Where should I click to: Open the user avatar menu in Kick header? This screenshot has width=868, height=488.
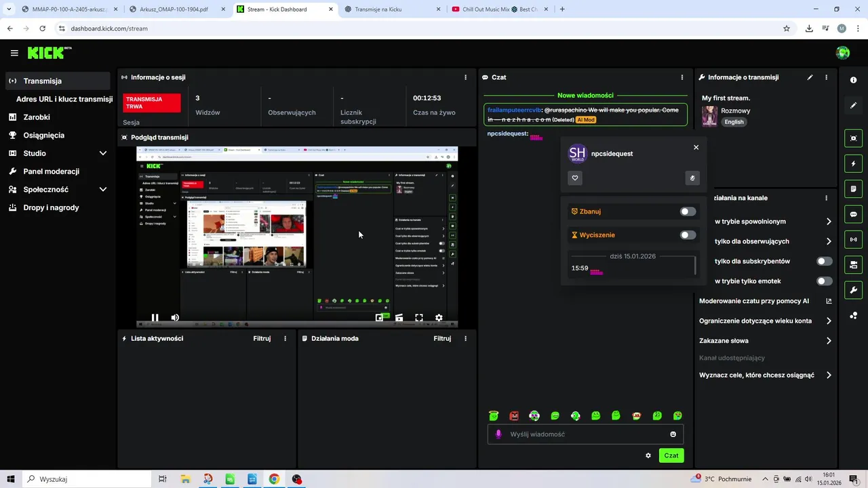843,53
